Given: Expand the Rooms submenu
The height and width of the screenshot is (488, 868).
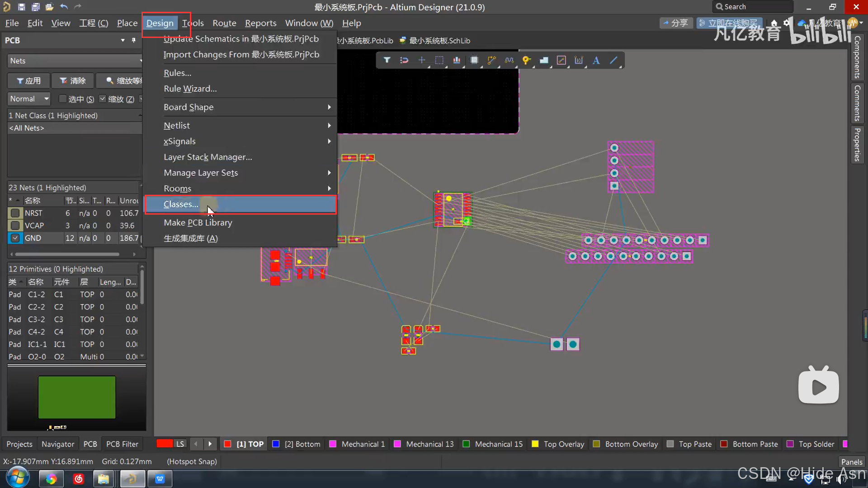Looking at the screenshot, I should [x=241, y=188].
